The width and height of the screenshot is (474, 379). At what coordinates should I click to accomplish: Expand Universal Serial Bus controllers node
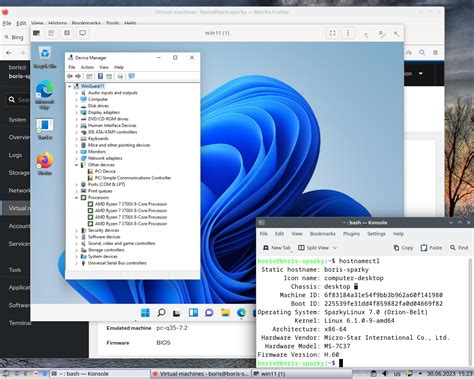pyautogui.click(x=76, y=263)
